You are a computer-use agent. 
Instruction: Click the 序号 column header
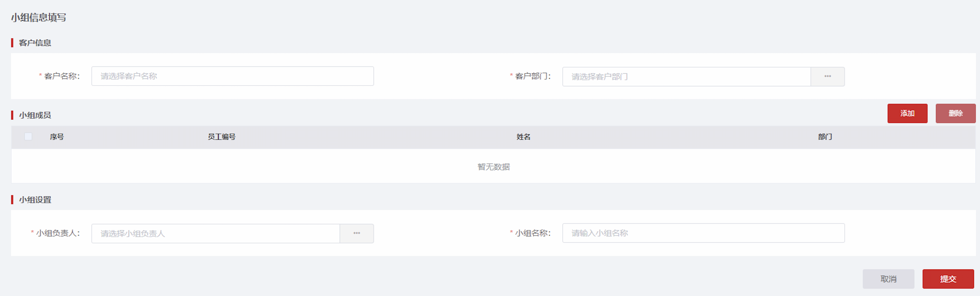pos(57,137)
